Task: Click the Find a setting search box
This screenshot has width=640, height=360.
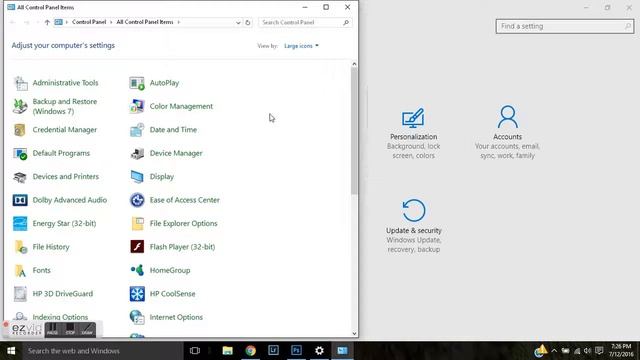Action: pos(564,26)
